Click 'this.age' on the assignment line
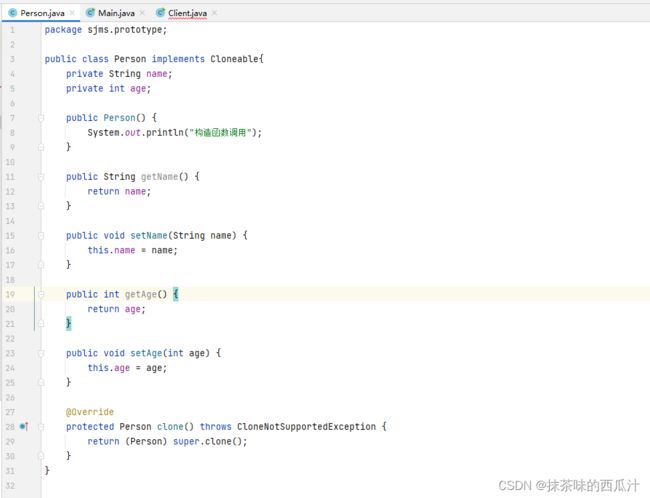The width and height of the screenshot is (650, 498). [109, 368]
